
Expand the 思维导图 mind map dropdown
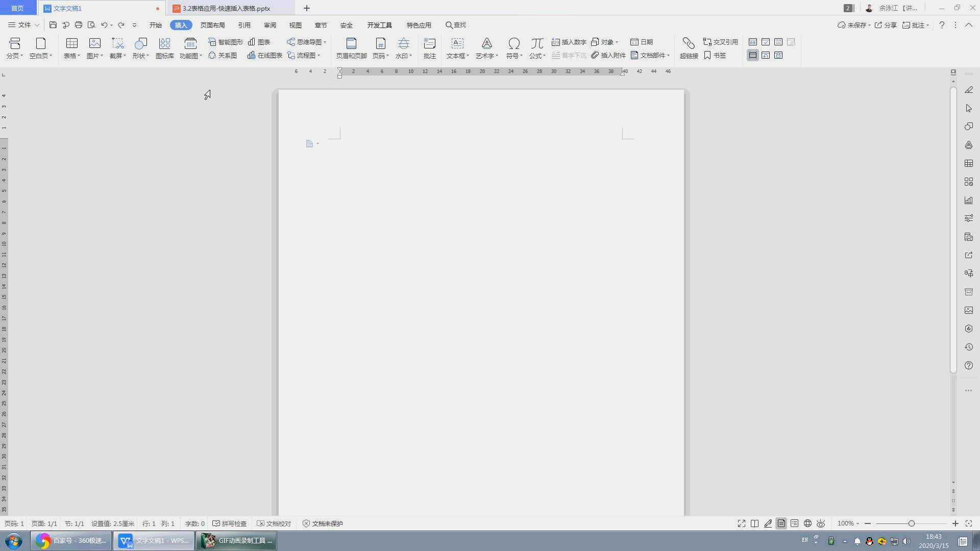tap(325, 42)
